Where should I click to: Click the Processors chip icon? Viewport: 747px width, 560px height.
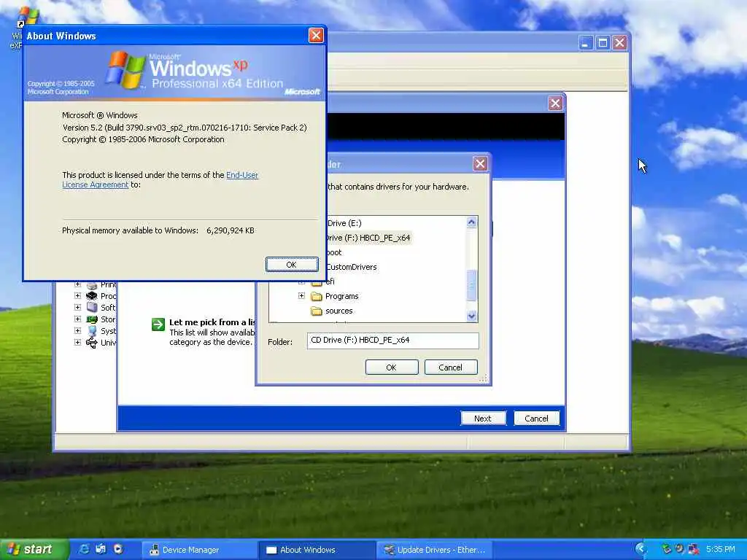pyautogui.click(x=92, y=296)
